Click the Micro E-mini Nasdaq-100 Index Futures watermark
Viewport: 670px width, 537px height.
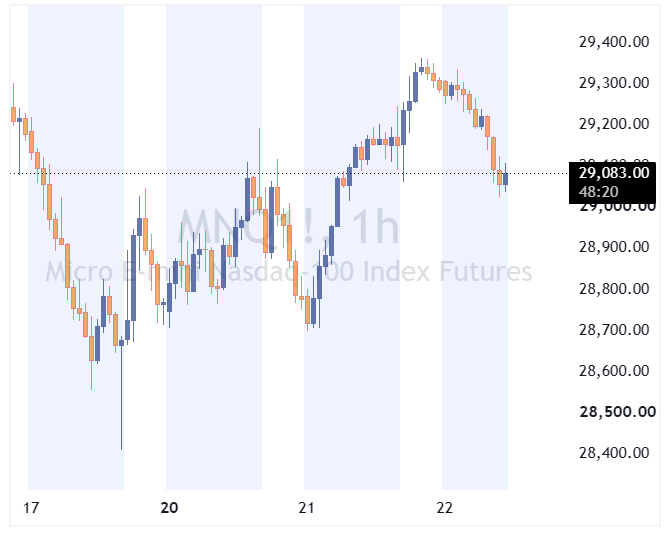(x=289, y=272)
